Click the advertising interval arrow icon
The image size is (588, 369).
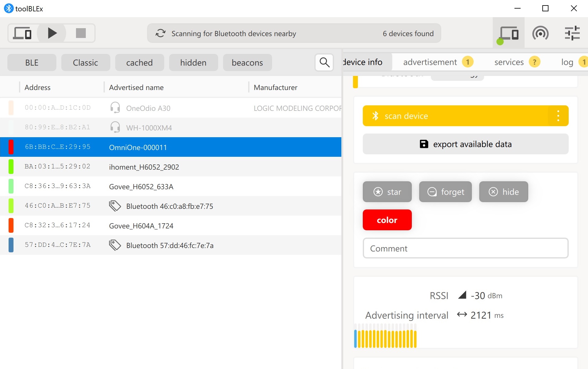pyautogui.click(x=462, y=314)
